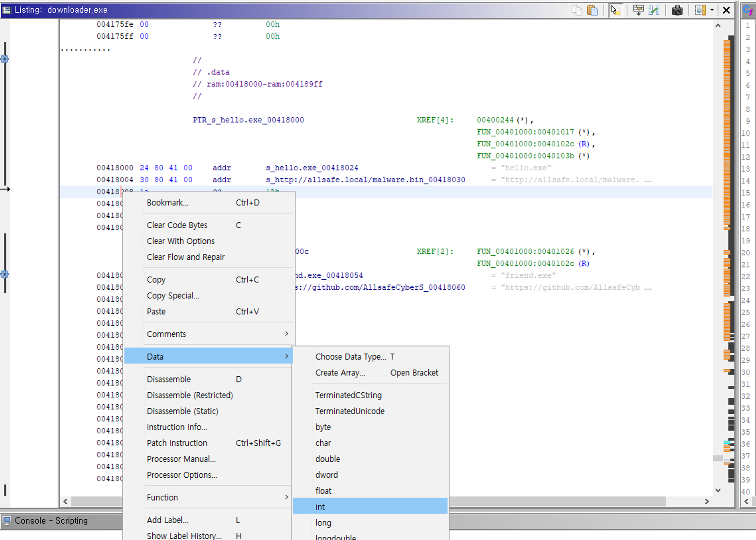Click XREF FUN_00401000:00401026 reference

point(525,251)
